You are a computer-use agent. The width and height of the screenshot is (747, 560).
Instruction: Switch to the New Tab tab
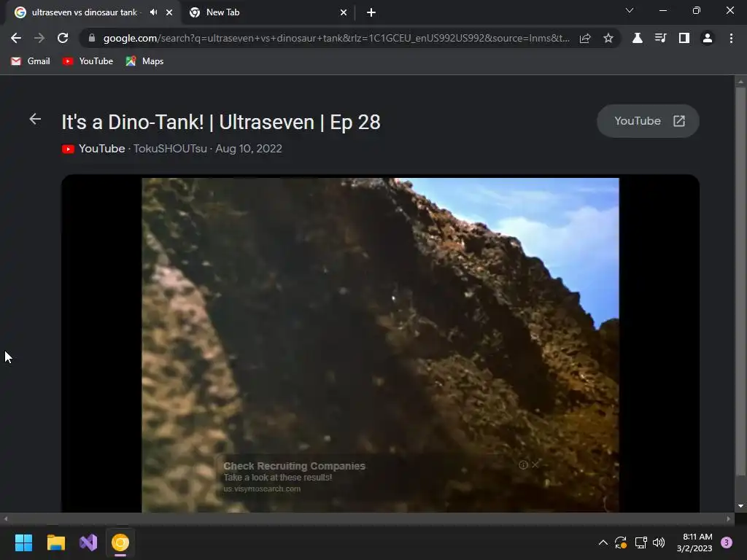[x=268, y=12]
